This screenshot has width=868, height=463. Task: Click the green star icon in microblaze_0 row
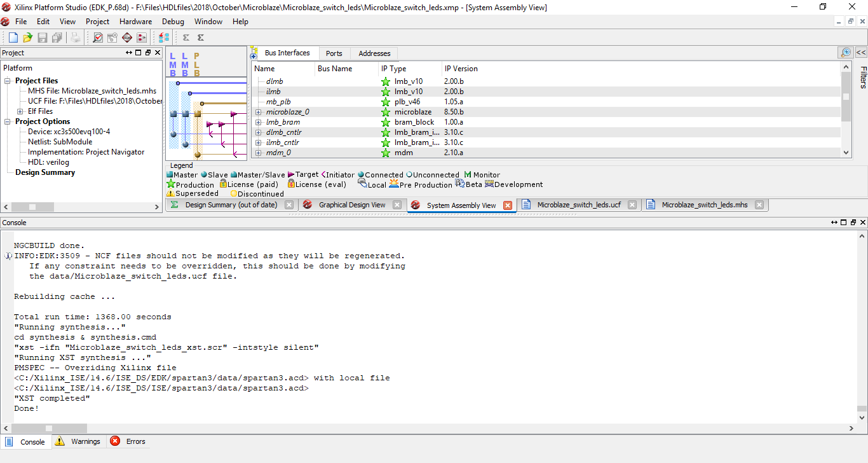click(x=385, y=112)
